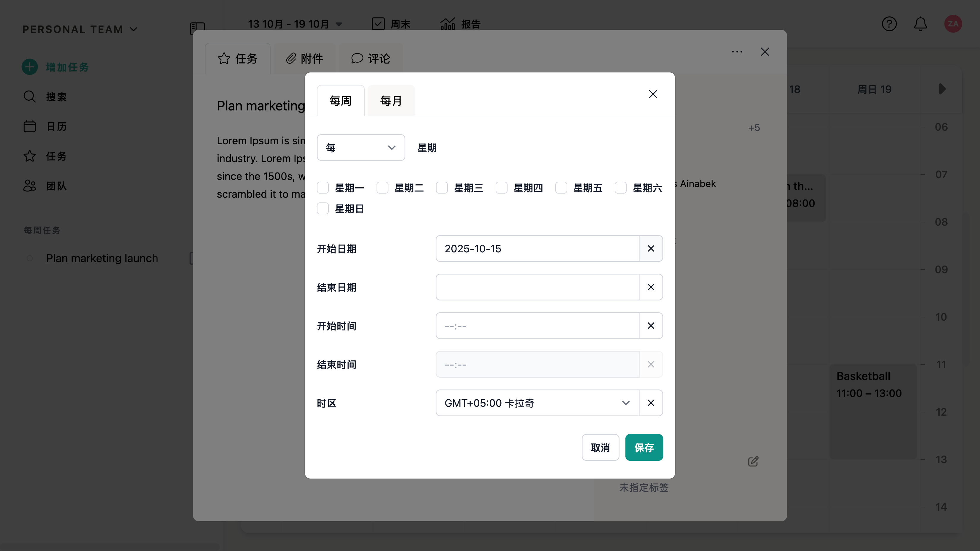Clear the start date field X icon
Viewport: 980px width, 551px height.
pyautogui.click(x=651, y=248)
